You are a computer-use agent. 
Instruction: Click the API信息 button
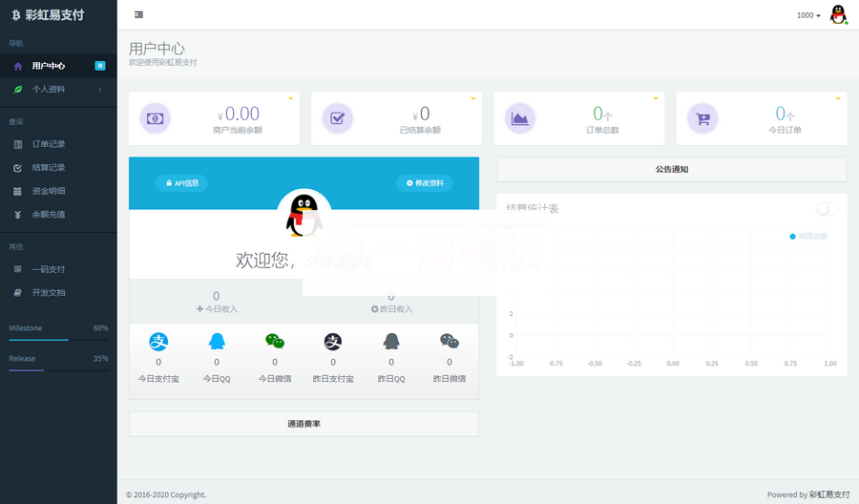click(x=181, y=183)
